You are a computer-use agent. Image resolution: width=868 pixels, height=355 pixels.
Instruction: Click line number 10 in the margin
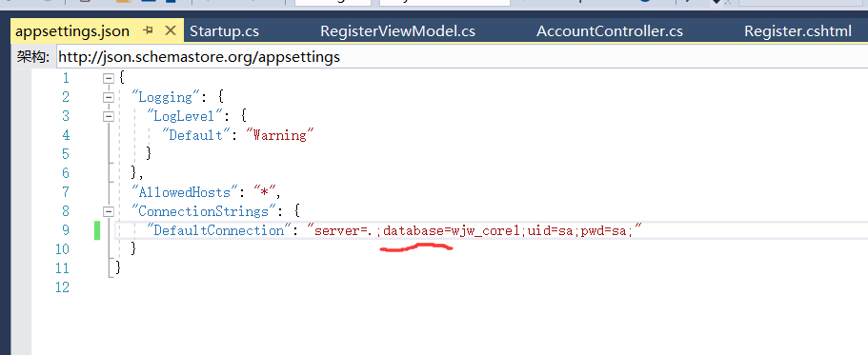pyautogui.click(x=62, y=248)
